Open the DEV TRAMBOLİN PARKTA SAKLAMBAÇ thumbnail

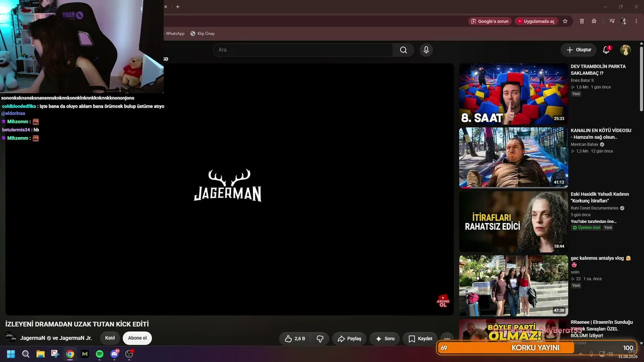[x=513, y=94]
